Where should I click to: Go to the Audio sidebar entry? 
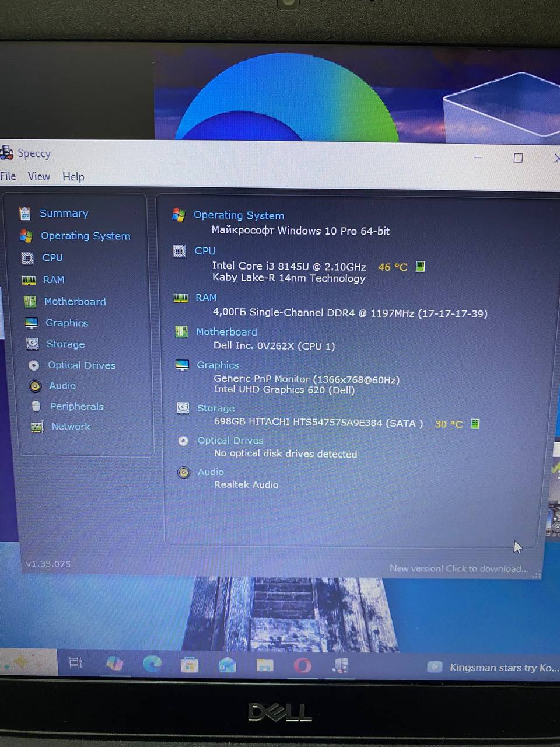62,386
